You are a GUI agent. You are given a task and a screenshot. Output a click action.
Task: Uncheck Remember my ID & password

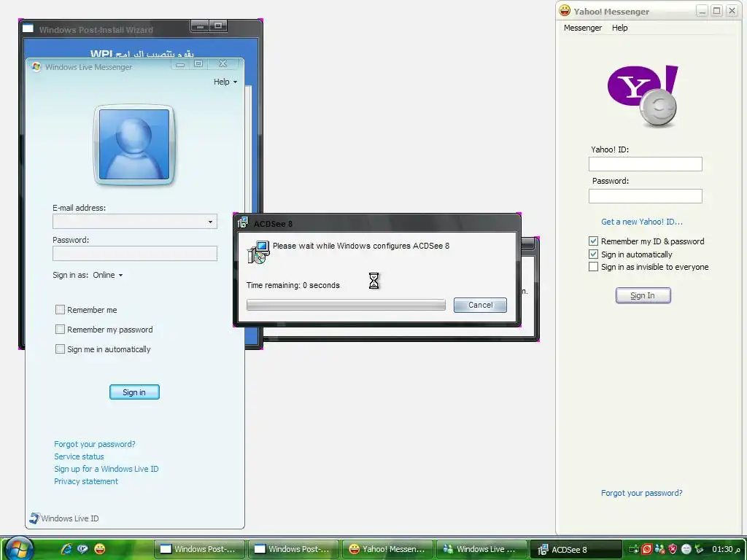pyautogui.click(x=593, y=241)
